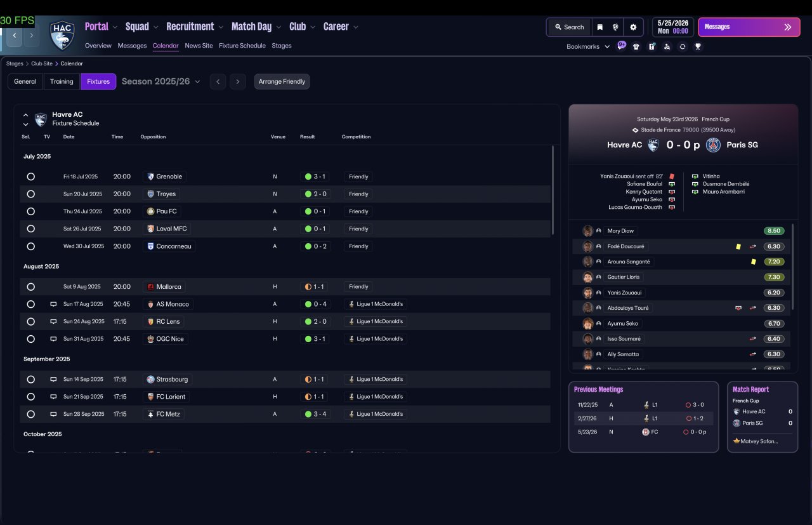Open the News Site sub-tab
This screenshot has height=525, width=812.
[x=199, y=46]
